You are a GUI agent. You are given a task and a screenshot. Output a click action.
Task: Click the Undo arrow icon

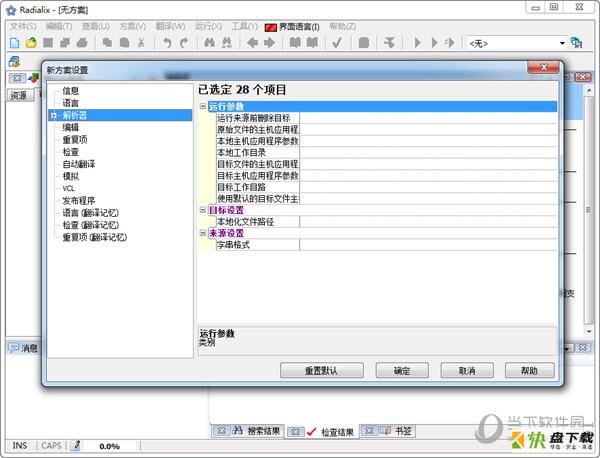point(167,42)
